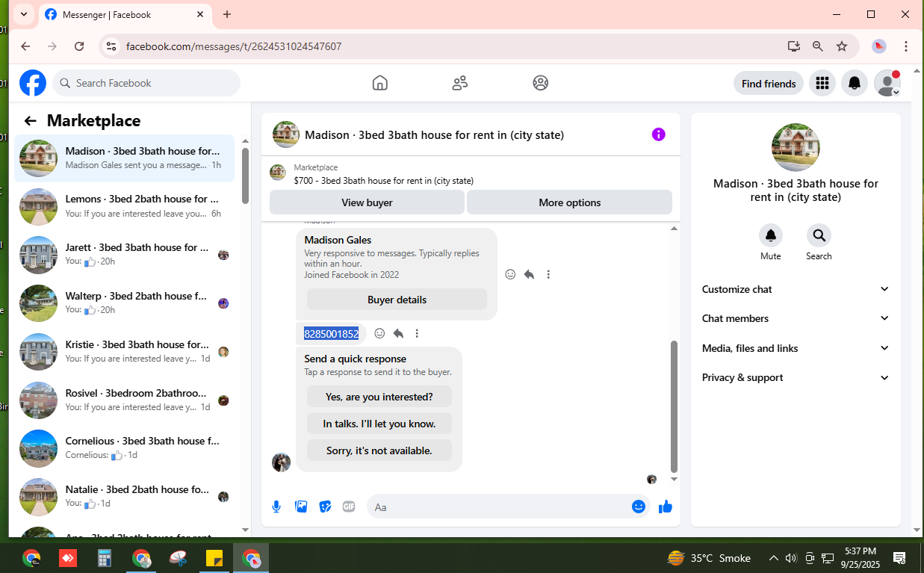Expand Media, files and links section
Screen dimensions: 924x573
tap(796, 348)
